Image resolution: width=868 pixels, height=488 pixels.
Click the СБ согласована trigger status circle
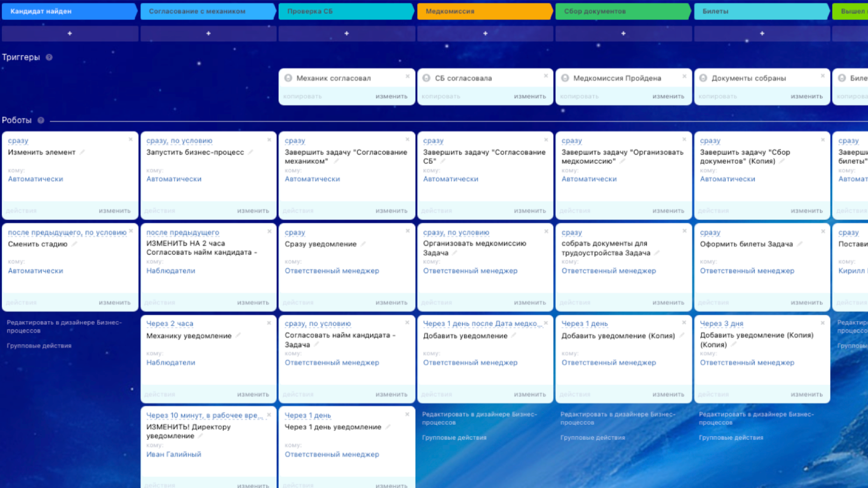pos(426,78)
